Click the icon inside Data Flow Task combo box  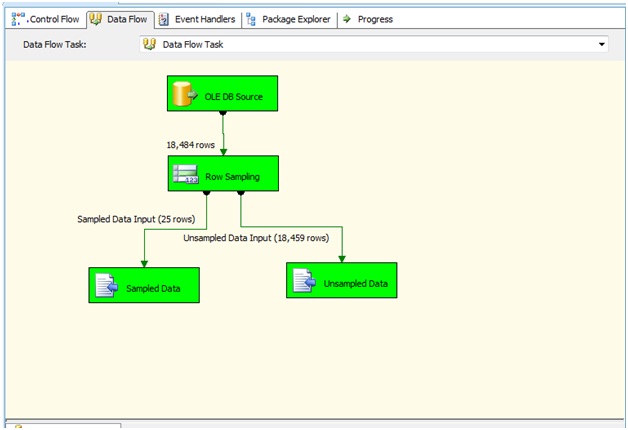click(150, 44)
